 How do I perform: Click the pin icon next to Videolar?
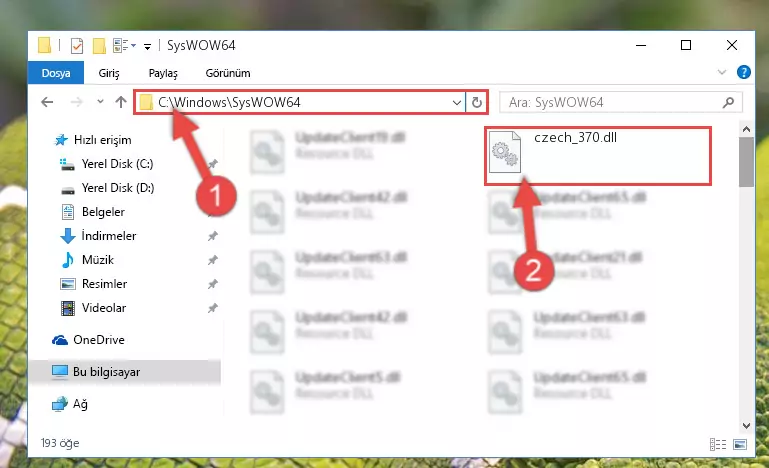212,309
